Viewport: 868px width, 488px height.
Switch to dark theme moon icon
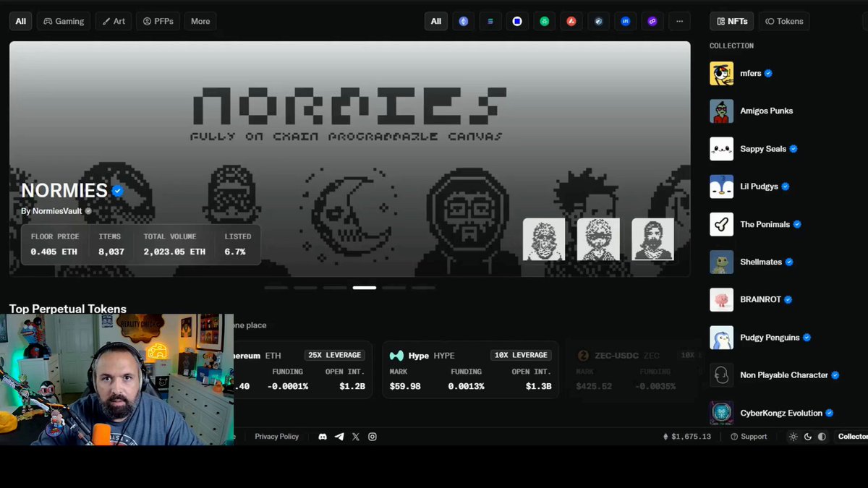[808, 437]
